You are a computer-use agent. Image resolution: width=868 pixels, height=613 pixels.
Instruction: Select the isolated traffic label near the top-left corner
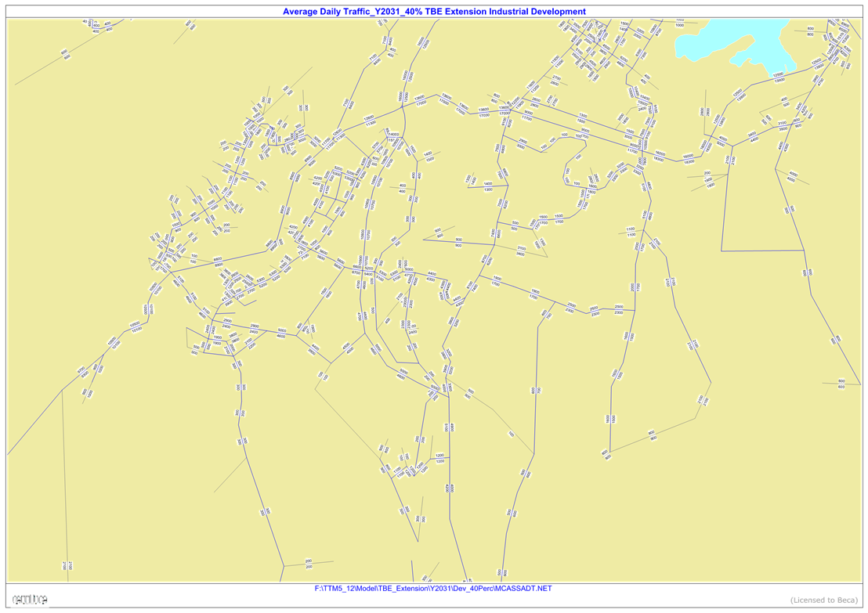coord(190,26)
